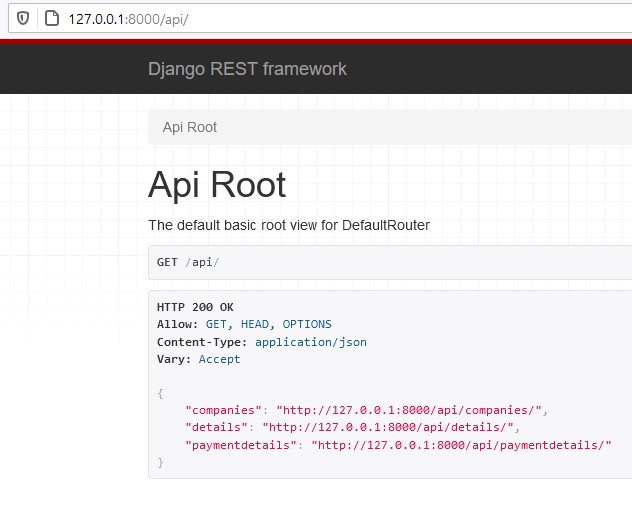Click the "details" JSON key
Image resolution: width=632 pixels, height=524 pixels.
pos(216,427)
